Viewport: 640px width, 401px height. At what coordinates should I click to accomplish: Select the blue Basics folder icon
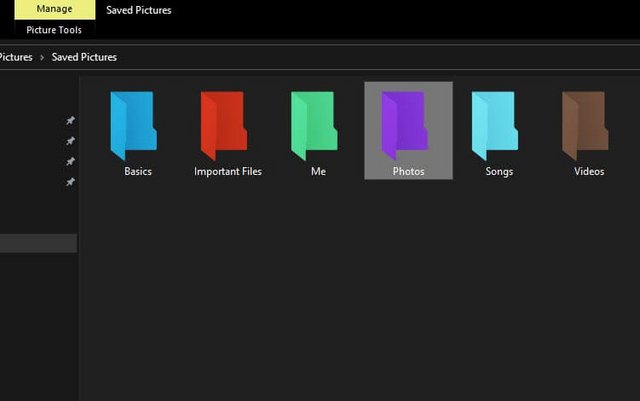[133, 125]
